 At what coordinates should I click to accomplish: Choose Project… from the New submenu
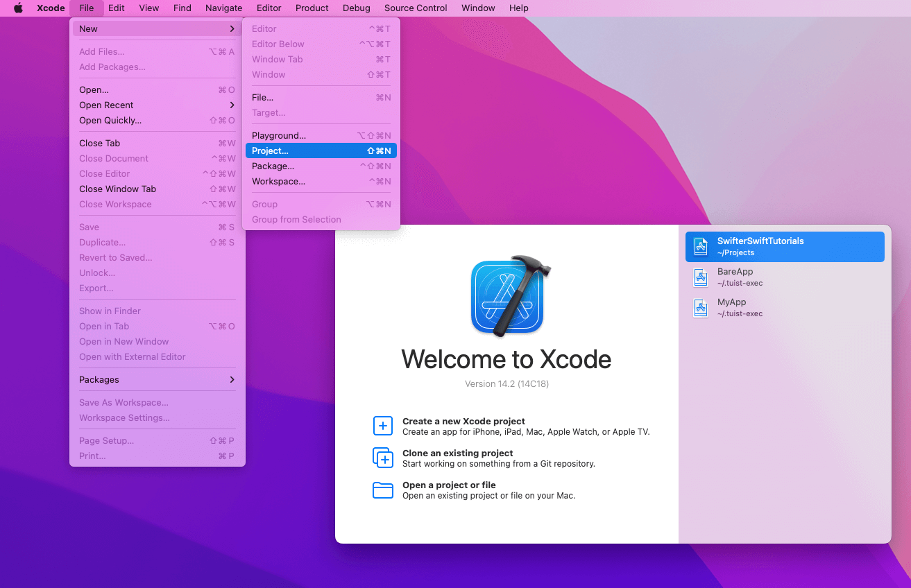[270, 151]
